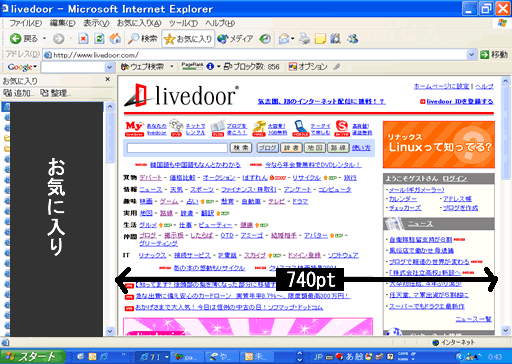Stop page loading with the red X icon
The image size is (512, 364).
tap(83, 39)
